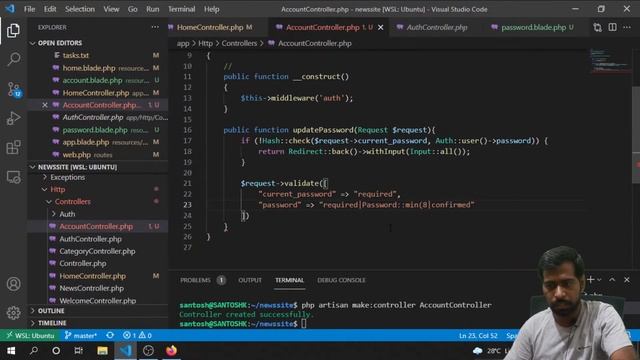The width and height of the screenshot is (640, 360).
Task: Expand the Auth folder
Action: [x=98, y=214]
